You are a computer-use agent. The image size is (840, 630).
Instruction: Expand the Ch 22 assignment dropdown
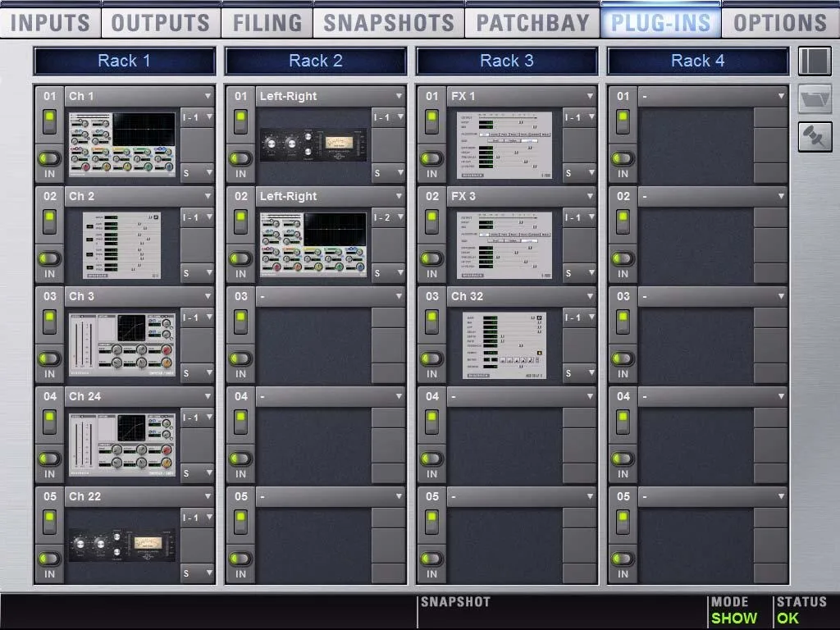(x=139, y=496)
